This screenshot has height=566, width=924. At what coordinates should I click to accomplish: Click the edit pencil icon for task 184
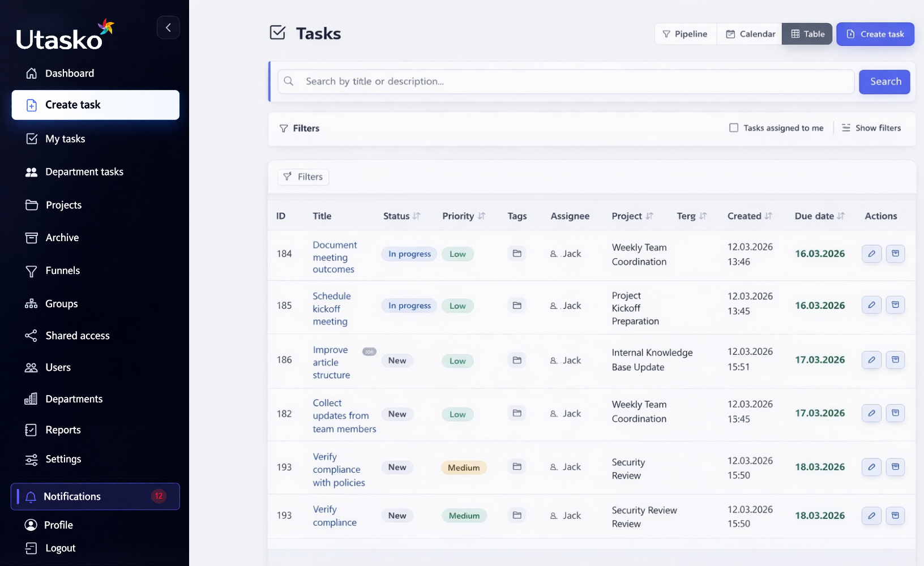(x=871, y=254)
